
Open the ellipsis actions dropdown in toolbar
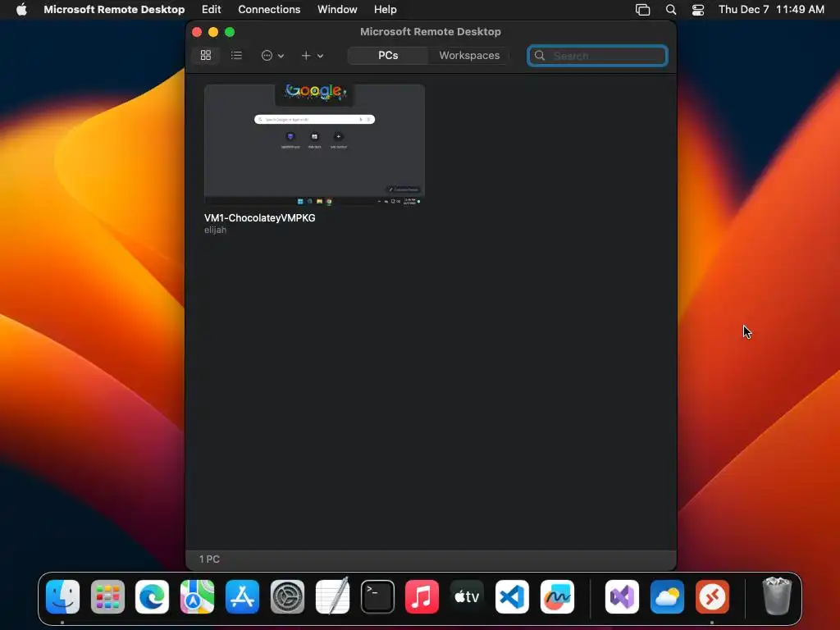(272, 55)
